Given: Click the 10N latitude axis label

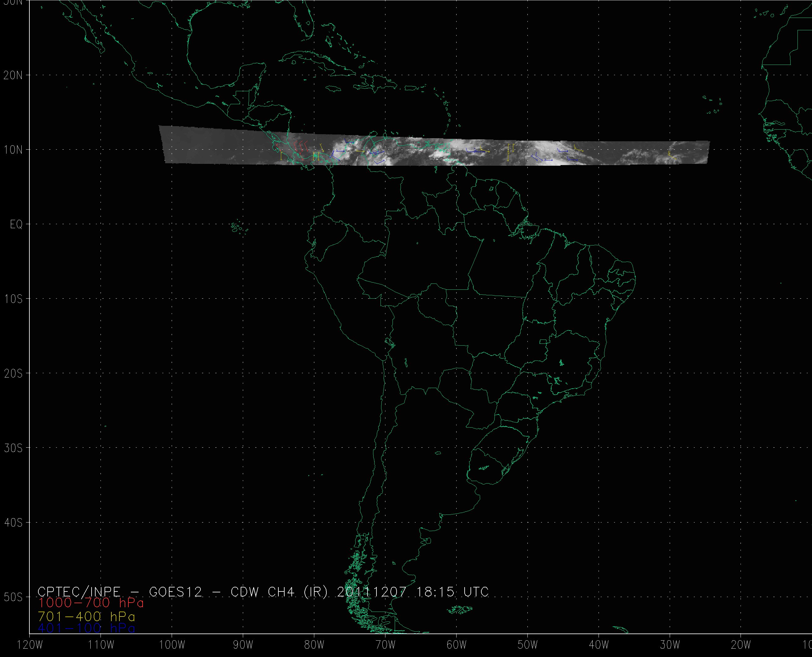Looking at the screenshot, I should (13, 150).
